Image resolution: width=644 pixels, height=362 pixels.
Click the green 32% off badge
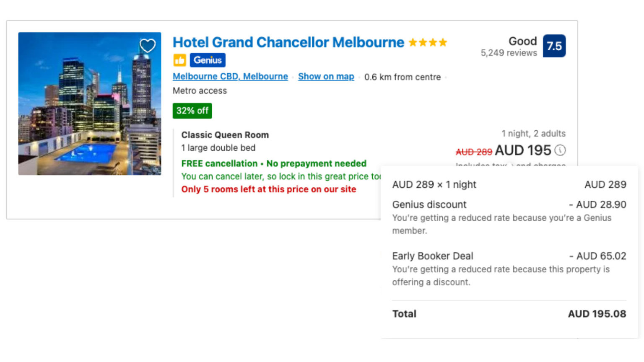(x=192, y=111)
